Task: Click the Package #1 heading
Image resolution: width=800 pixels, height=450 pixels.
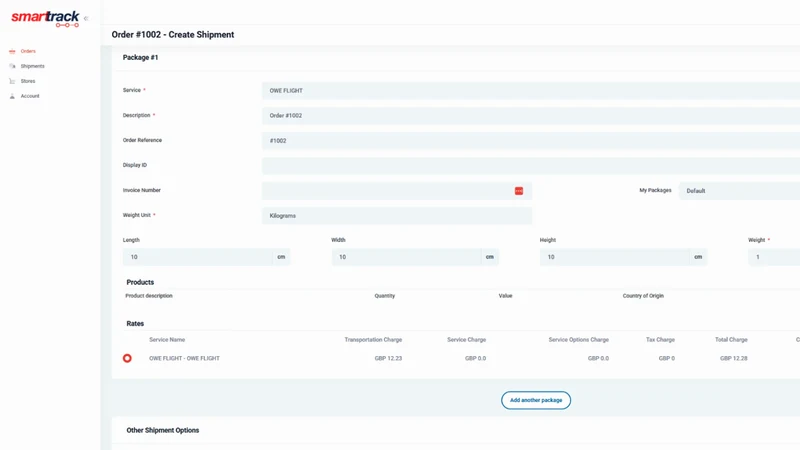Action: [x=140, y=58]
